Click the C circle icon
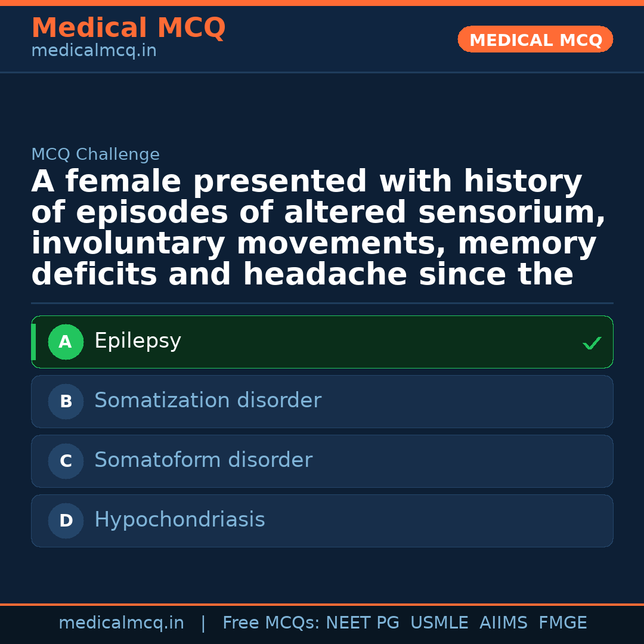The width and height of the screenshot is (644, 644). point(66,462)
